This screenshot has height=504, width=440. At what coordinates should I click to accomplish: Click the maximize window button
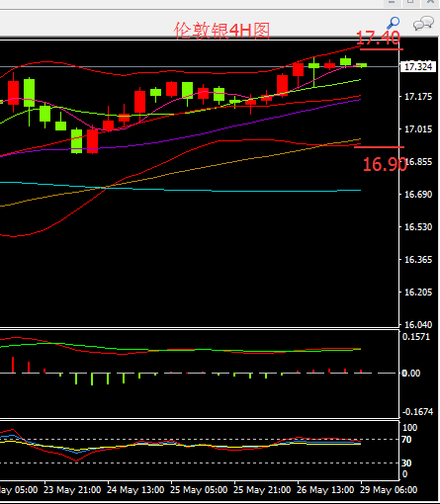[x=410, y=3]
